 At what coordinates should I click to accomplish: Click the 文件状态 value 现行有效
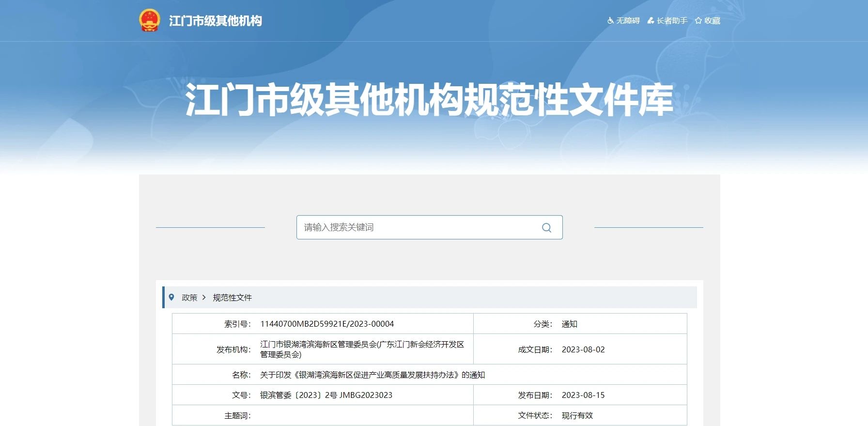[x=577, y=415]
